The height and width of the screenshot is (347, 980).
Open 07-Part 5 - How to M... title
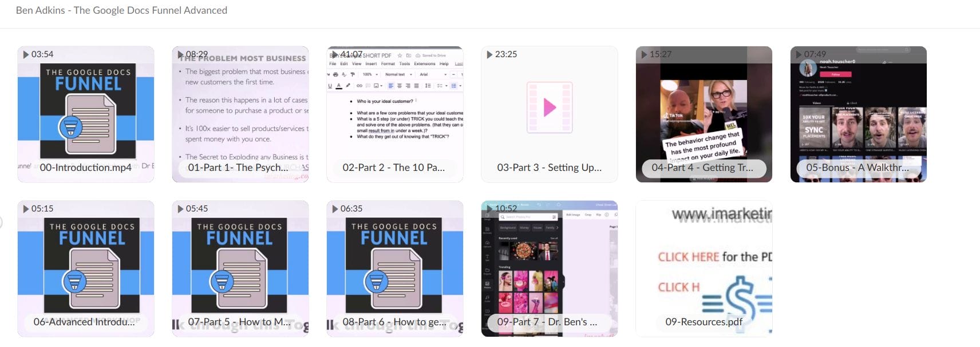tap(239, 322)
